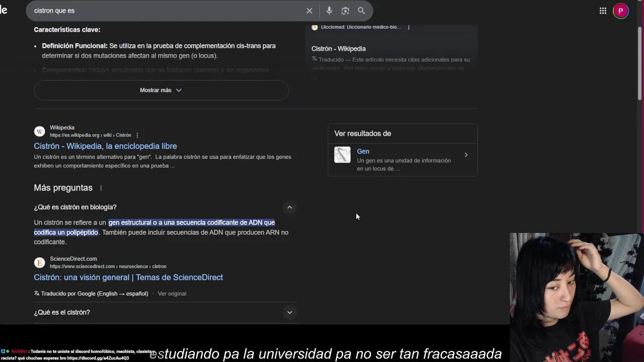Collapse ¿Qué es cistrón en biología? question

(289, 207)
